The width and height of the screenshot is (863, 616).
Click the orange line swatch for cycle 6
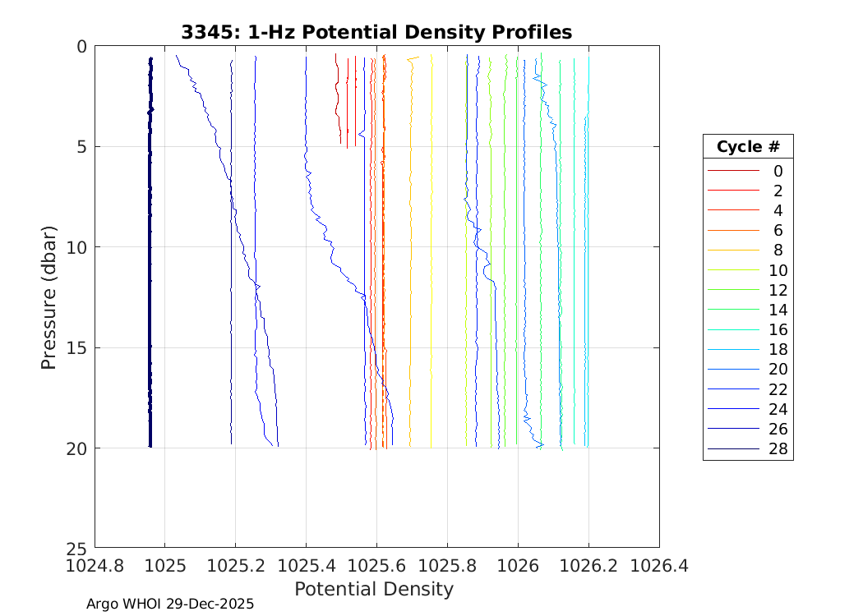pyautogui.click(x=733, y=231)
